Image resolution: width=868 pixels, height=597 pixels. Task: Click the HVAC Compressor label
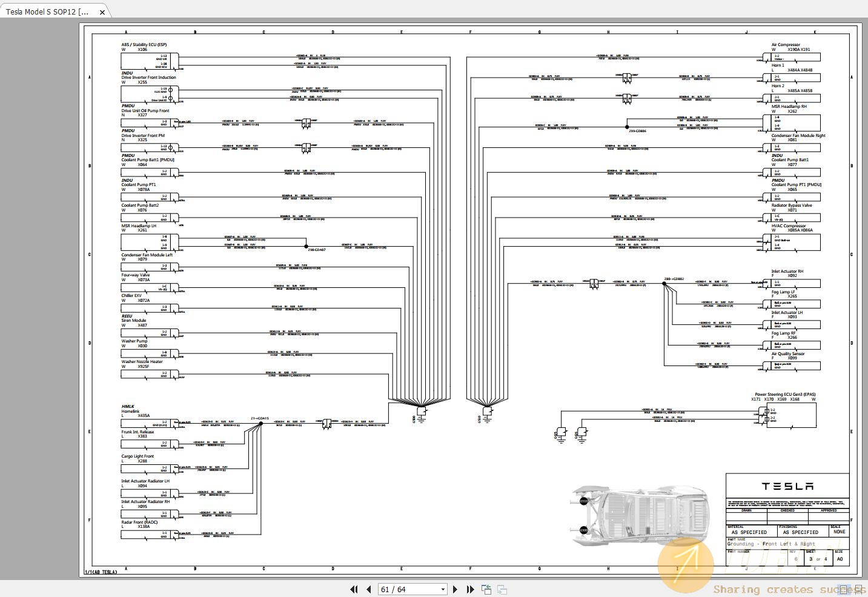click(789, 226)
